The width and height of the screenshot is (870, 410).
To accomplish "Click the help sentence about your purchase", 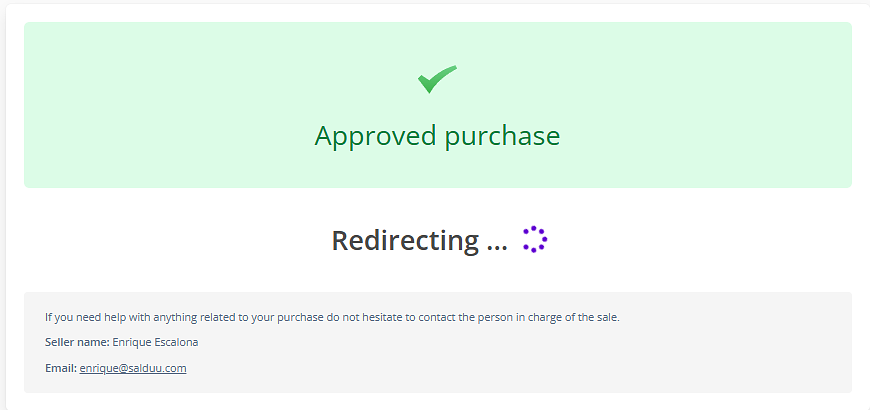I will pos(332,317).
